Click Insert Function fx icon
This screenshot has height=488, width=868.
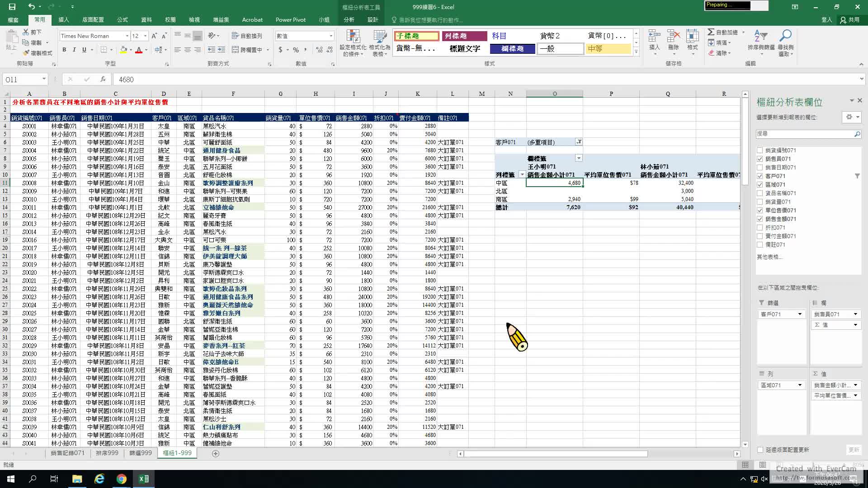point(103,79)
